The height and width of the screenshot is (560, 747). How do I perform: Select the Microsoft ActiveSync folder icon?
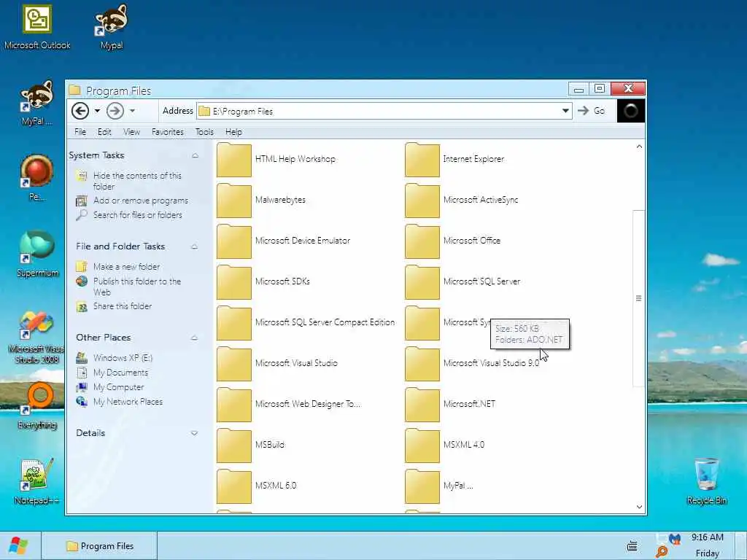pyautogui.click(x=422, y=201)
